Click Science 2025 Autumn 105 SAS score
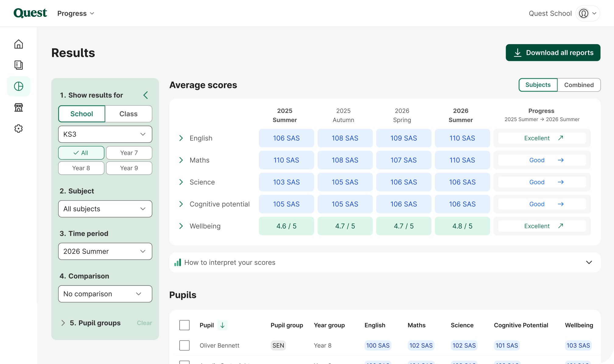This screenshot has width=614, height=364. click(x=345, y=182)
